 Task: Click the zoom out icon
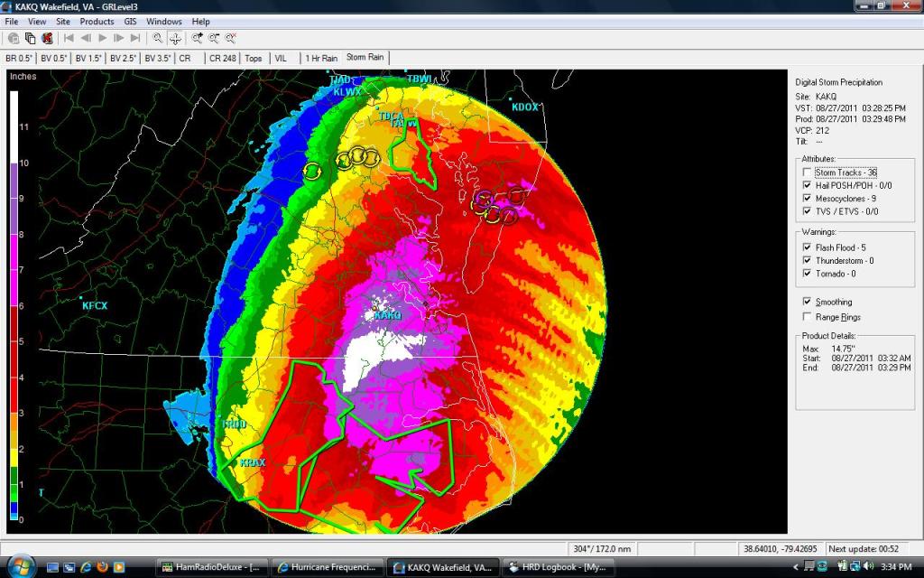coord(214,38)
